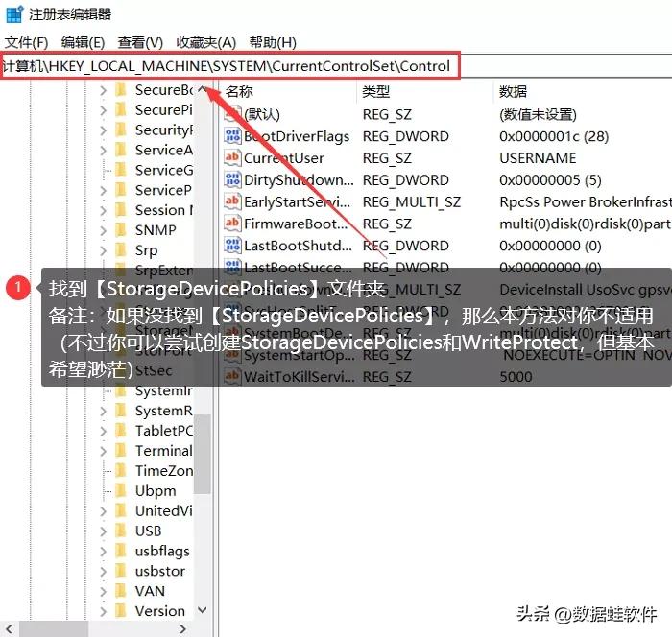Expand the Version tree node chevron

pos(103,611)
